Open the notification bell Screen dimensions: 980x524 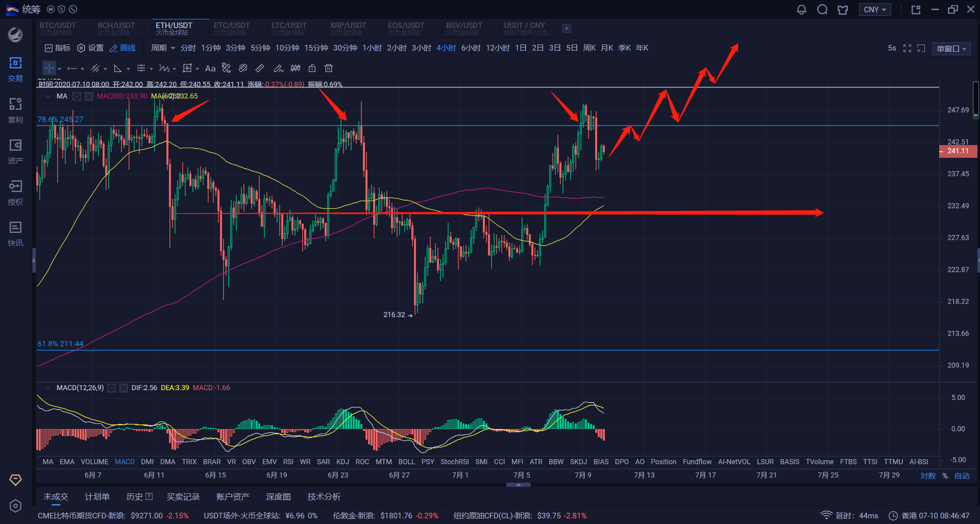(x=801, y=10)
